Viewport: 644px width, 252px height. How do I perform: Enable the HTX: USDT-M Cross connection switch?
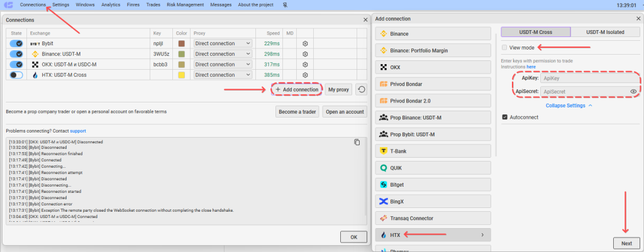tap(16, 75)
